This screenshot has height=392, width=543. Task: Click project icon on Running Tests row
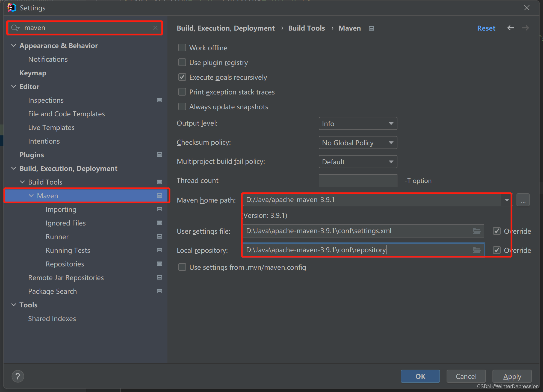(x=160, y=250)
